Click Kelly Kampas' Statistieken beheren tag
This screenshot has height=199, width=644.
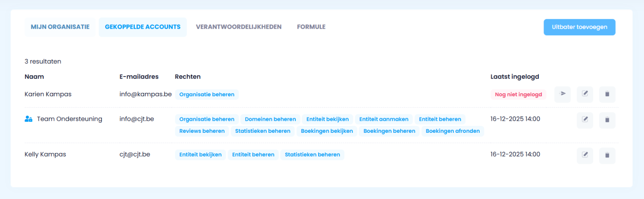pos(312,155)
